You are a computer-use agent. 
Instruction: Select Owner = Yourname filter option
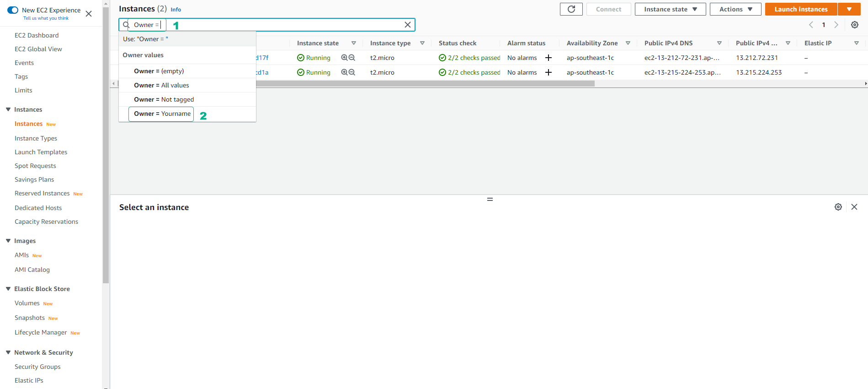pos(187,113)
